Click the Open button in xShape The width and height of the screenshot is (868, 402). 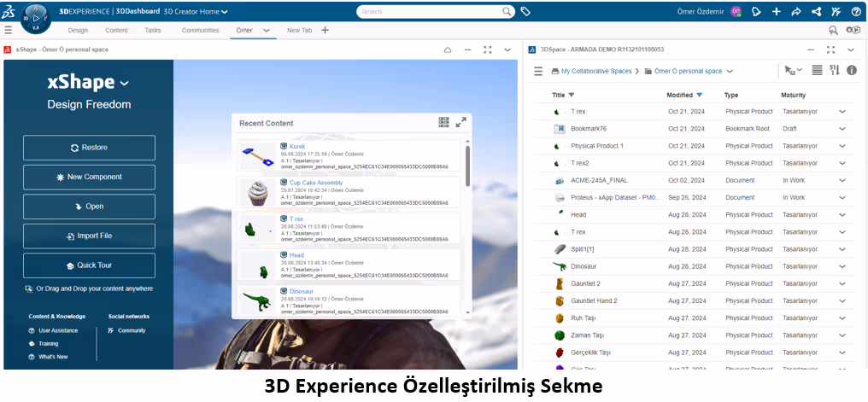pyautogui.click(x=89, y=207)
